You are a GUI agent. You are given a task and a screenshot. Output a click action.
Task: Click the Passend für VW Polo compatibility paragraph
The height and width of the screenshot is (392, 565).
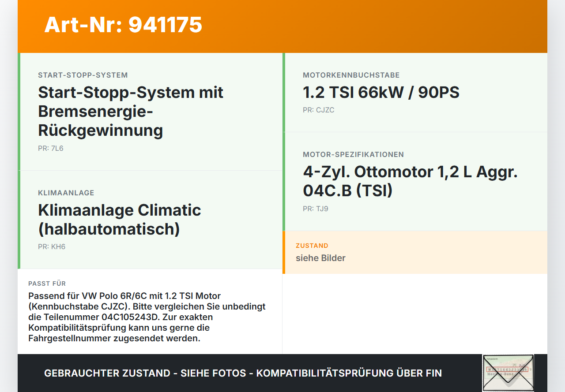coord(147,317)
